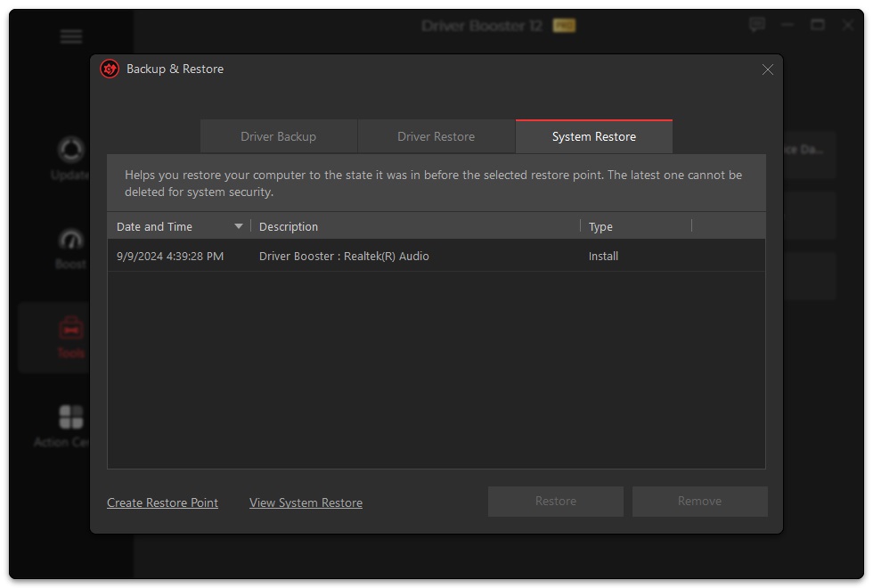Open Update section in Driver Booster sidebar

point(70,159)
